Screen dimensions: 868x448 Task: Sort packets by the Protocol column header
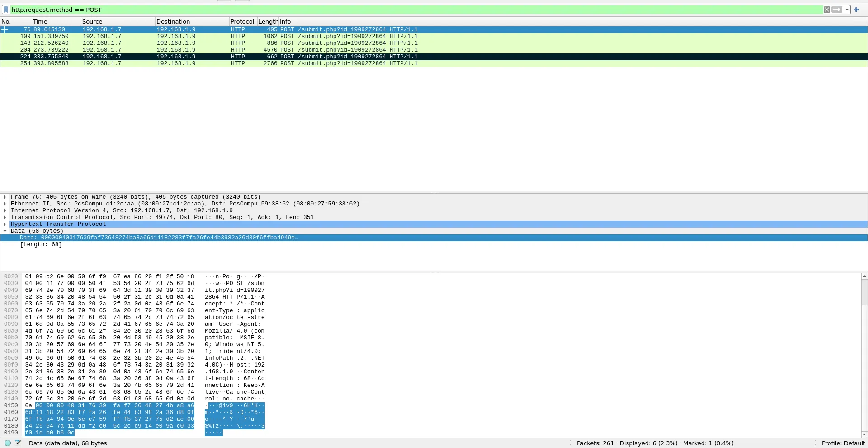coord(243,21)
